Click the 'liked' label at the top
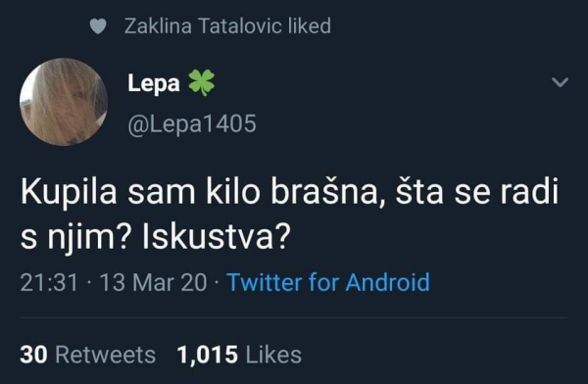The width and height of the screenshot is (588, 384). pyautogui.click(x=310, y=26)
